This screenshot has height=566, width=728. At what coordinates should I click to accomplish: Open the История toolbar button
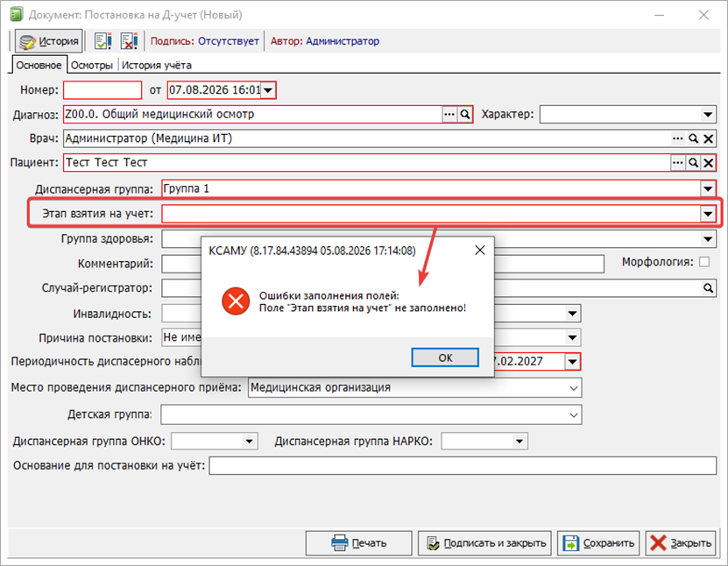click(49, 41)
